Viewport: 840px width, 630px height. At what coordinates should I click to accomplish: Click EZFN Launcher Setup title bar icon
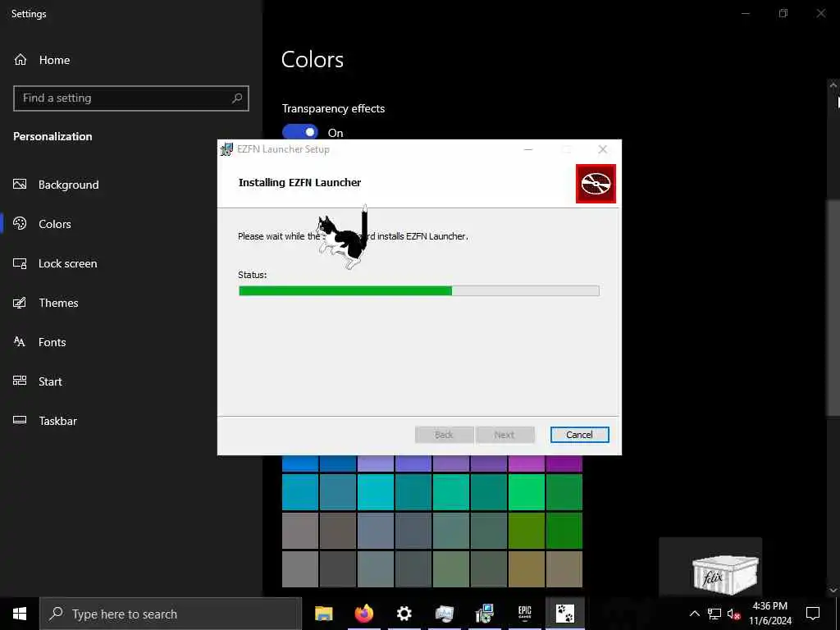(x=226, y=149)
